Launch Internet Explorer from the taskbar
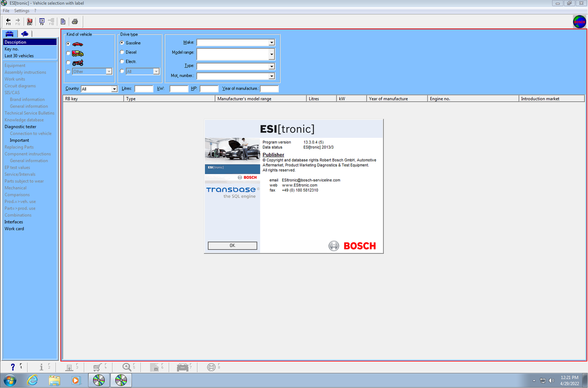 tap(33, 380)
